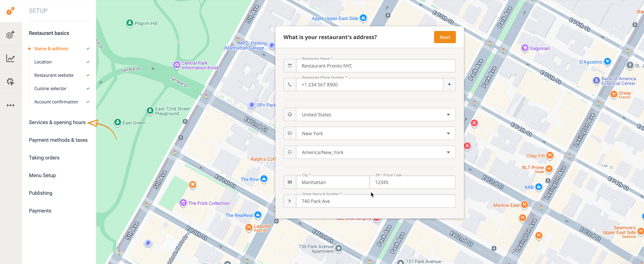Open the New York state dropdown
Screen dimensions: 644x264
point(448,134)
